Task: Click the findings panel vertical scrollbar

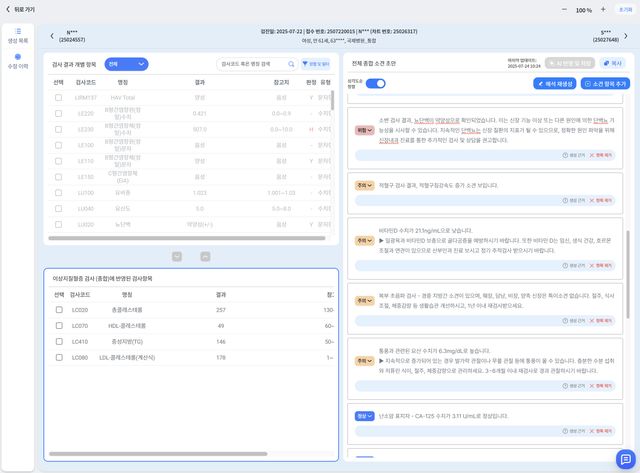Action: 628,275
